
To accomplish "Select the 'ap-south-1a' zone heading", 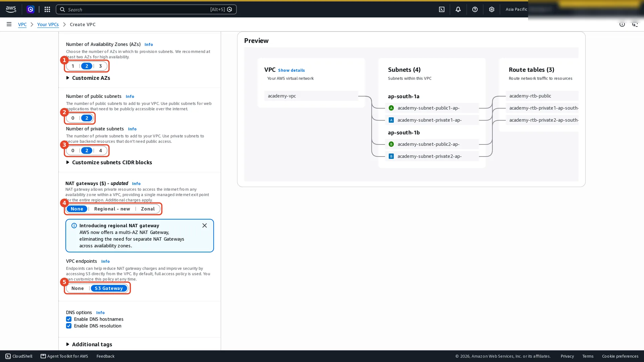I will (404, 96).
